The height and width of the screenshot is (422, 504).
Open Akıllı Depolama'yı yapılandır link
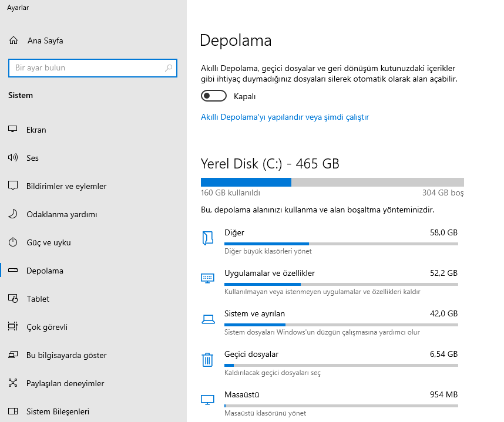tap(285, 117)
